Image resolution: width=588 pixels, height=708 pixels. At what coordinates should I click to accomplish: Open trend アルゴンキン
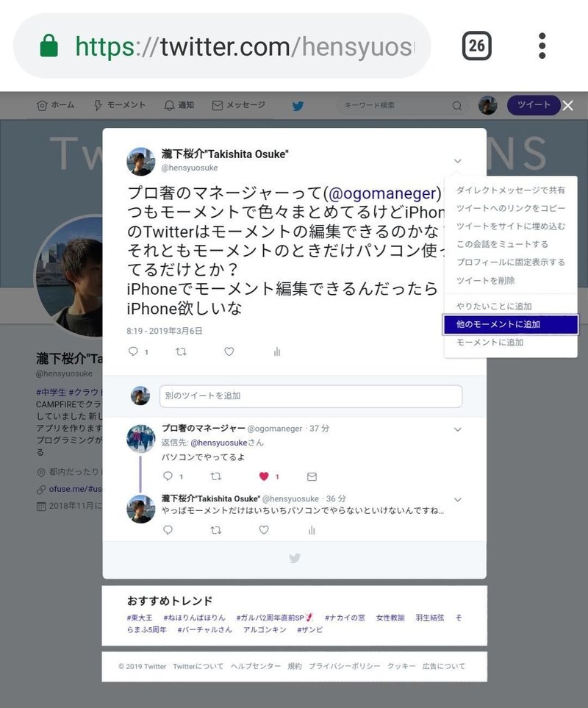pyautogui.click(x=265, y=629)
